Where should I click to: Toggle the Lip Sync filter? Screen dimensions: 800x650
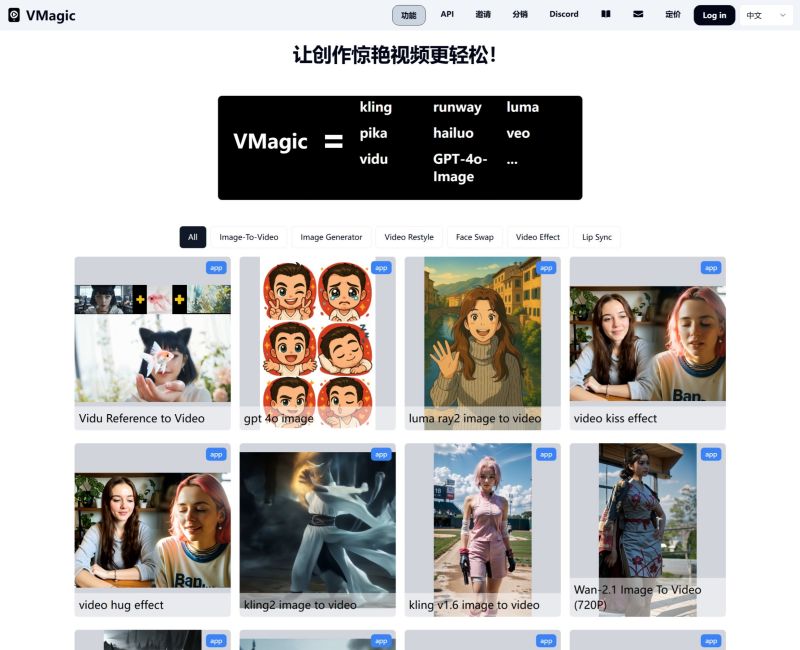point(597,237)
